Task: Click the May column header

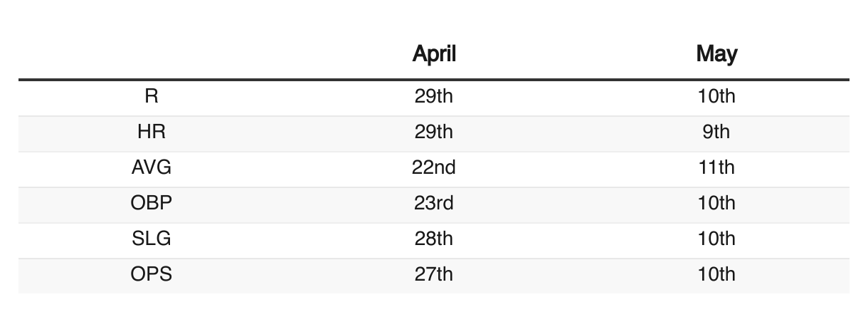Action: click(716, 54)
